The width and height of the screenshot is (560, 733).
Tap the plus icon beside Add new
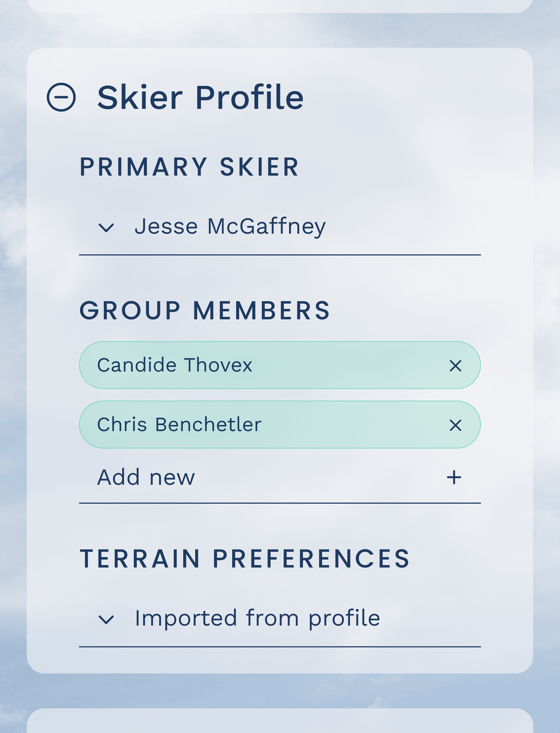pyautogui.click(x=454, y=477)
